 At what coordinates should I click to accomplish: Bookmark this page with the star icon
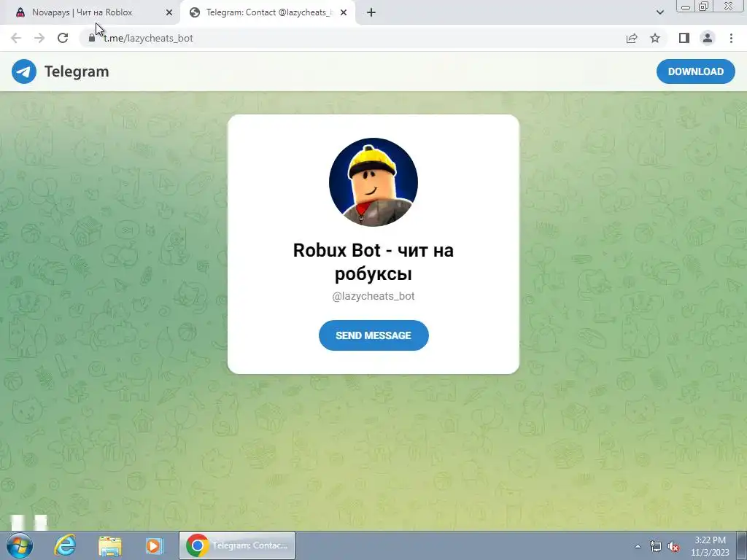pyautogui.click(x=655, y=38)
